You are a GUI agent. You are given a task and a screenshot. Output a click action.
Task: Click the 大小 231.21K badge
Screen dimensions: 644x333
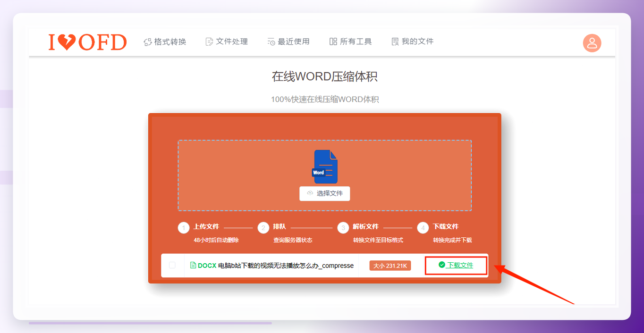pyautogui.click(x=390, y=266)
